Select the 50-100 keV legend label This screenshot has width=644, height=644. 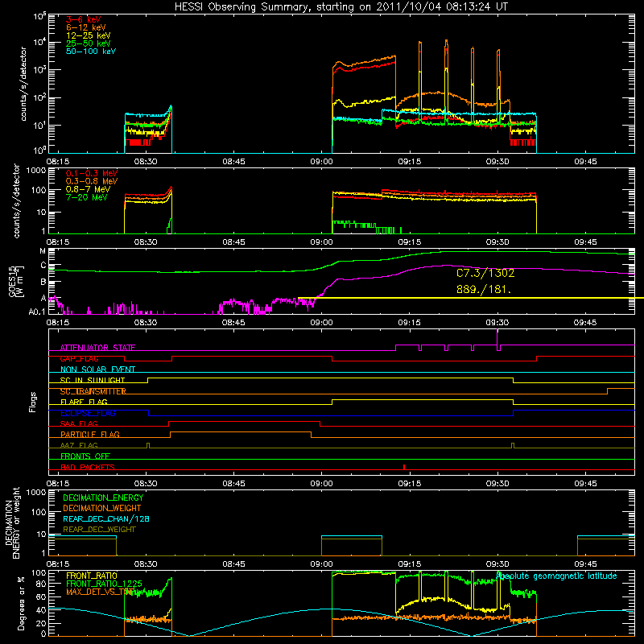point(91,52)
